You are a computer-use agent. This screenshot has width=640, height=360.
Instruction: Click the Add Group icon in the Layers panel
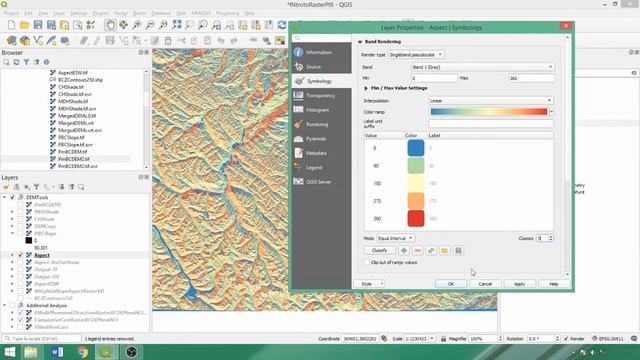pyautogui.click(x=16, y=187)
